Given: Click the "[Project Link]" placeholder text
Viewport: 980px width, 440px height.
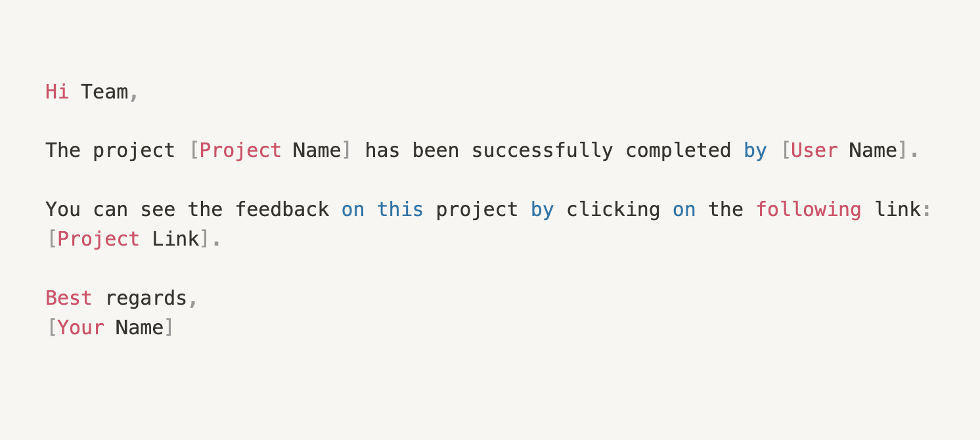Looking at the screenshot, I should [x=128, y=239].
